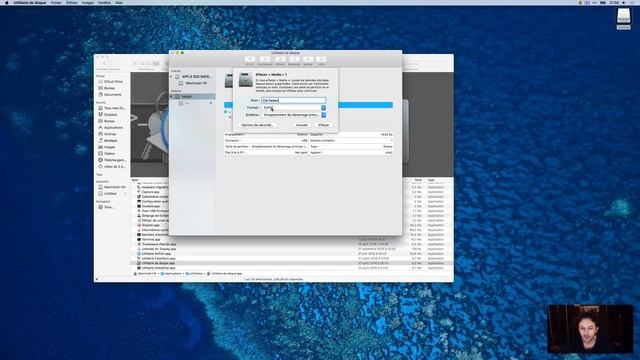Open the Utilitaire de disque menu
Viewport: 640px width, 360px height.
pyautogui.click(x=30, y=2)
